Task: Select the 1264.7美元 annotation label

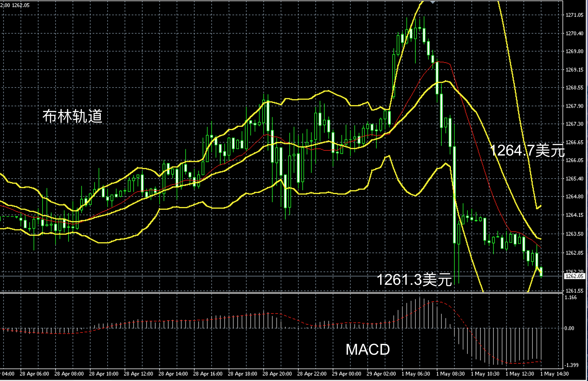Action: pos(527,150)
